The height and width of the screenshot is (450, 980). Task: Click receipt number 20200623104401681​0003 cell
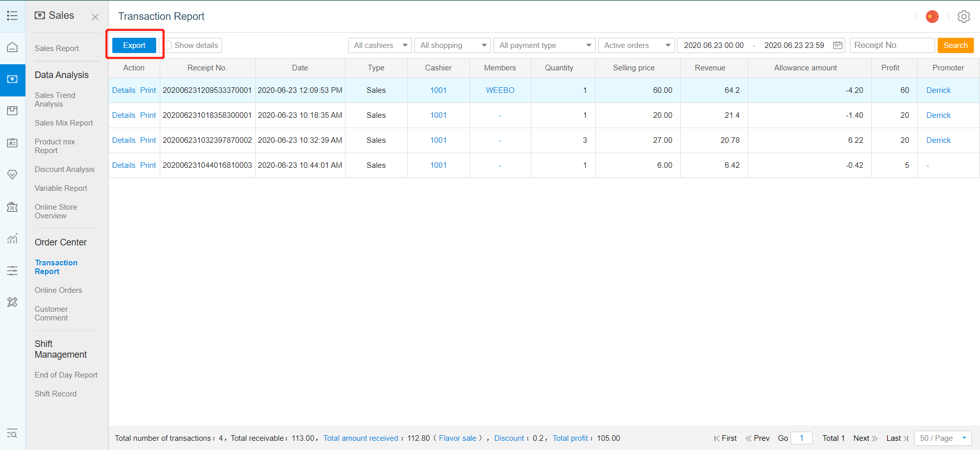point(207,165)
